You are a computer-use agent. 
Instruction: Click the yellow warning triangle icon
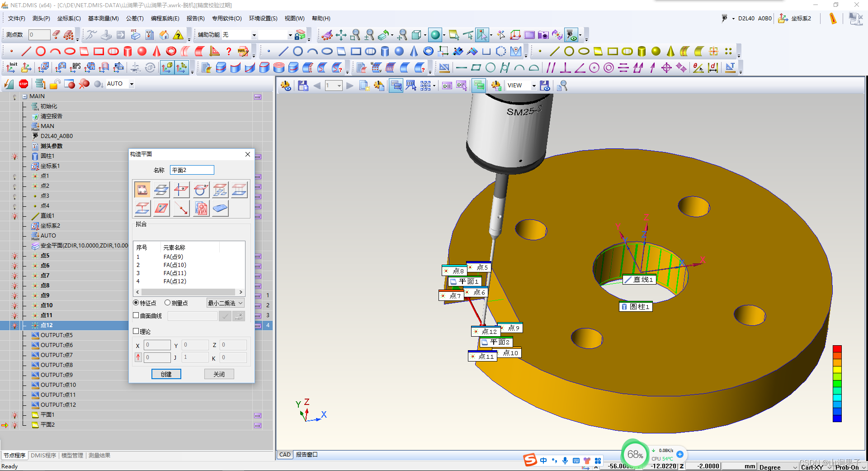point(179,35)
